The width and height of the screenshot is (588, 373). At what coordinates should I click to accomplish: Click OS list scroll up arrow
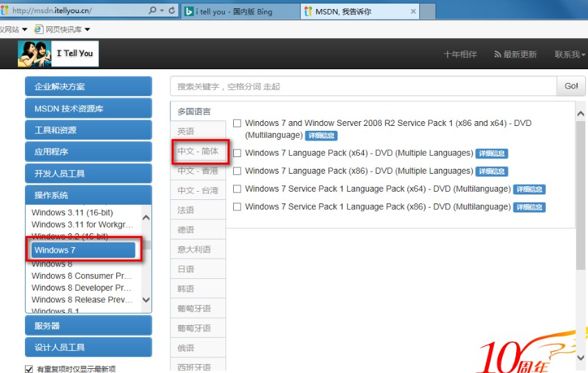click(146, 218)
